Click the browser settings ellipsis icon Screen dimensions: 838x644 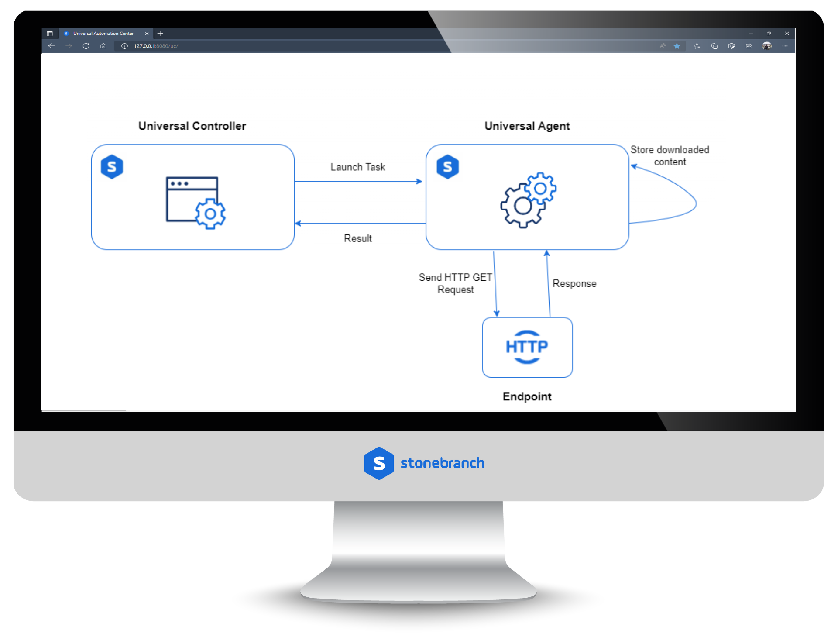pos(789,45)
